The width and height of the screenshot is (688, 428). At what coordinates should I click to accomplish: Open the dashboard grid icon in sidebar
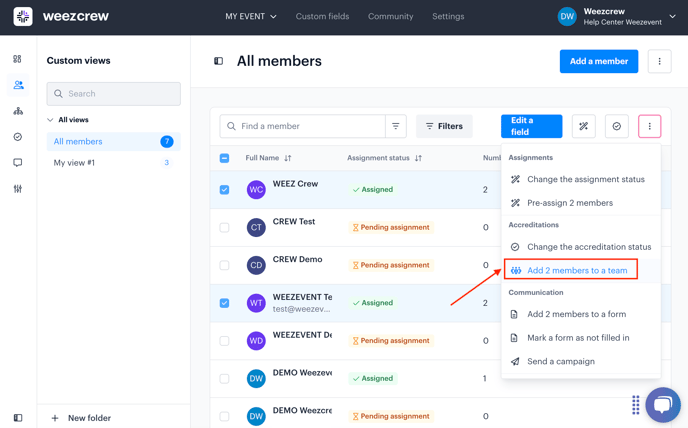[x=17, y=59]
